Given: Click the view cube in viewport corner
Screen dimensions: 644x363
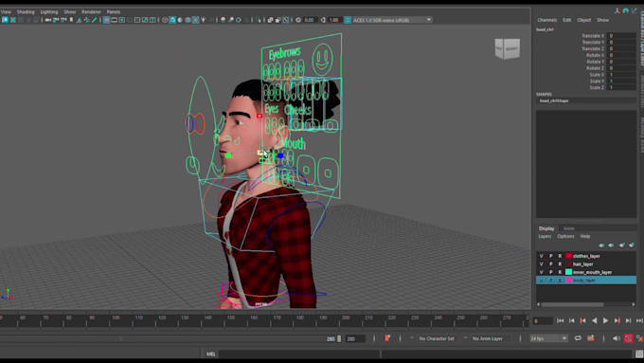Looking at the screenshot, I should (x=508, y=48).
